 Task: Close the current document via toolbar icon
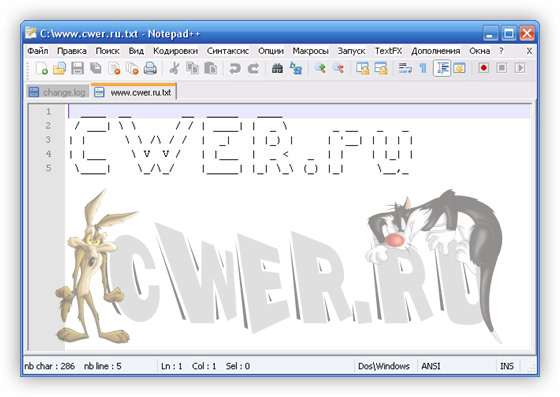[x=114, y=68]
